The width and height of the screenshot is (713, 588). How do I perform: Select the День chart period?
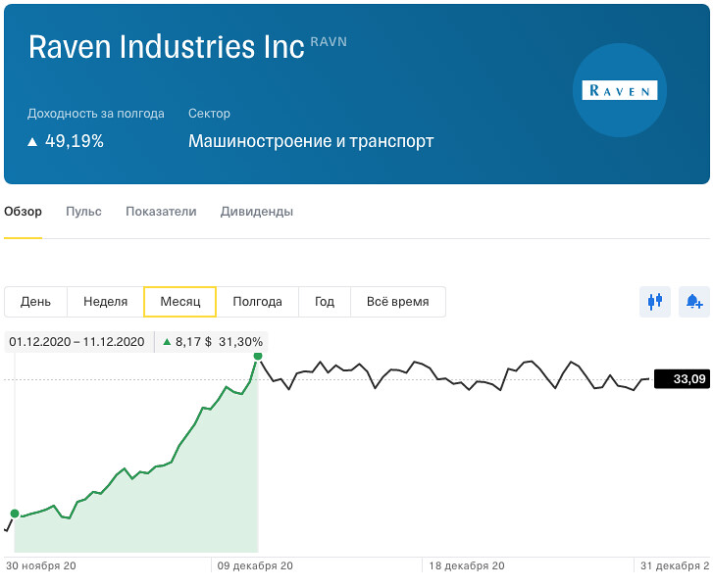tap(35, 302)
